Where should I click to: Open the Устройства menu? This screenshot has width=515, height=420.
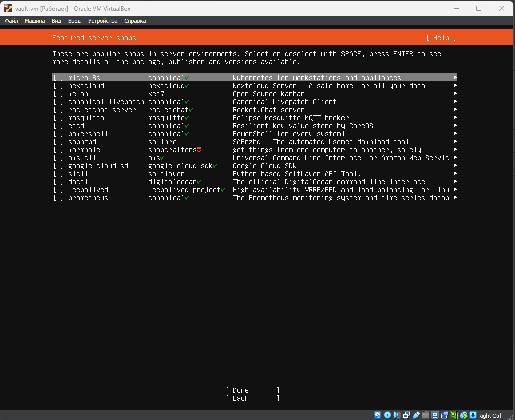click(x=102, y=21)
